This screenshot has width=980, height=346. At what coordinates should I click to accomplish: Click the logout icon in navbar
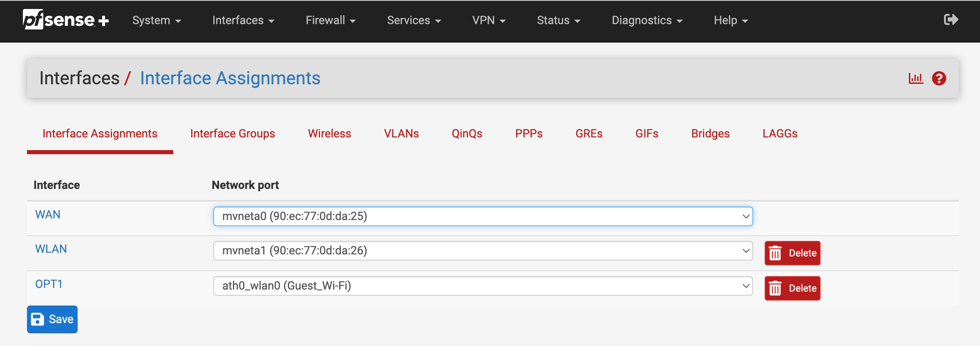(951, 20)
